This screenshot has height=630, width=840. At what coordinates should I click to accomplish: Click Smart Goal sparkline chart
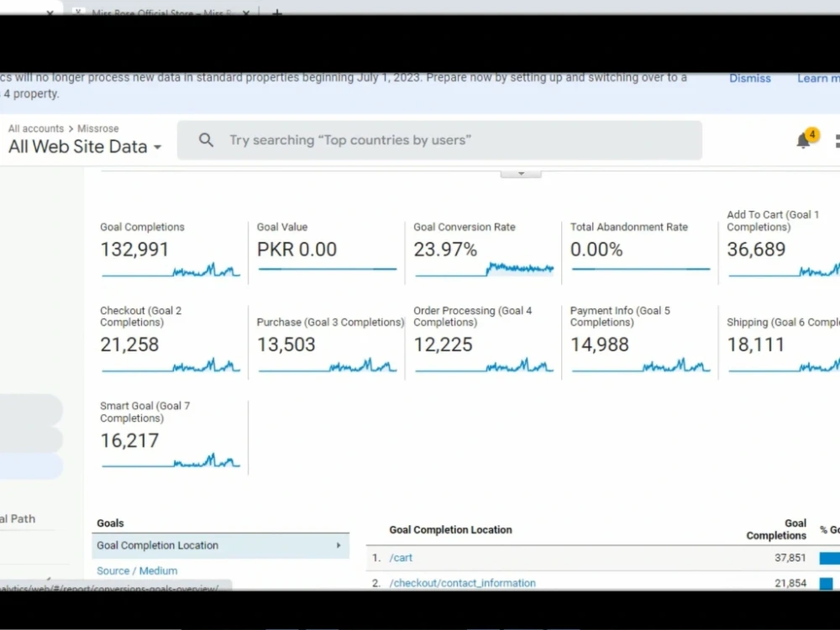(x=171, y=460)
